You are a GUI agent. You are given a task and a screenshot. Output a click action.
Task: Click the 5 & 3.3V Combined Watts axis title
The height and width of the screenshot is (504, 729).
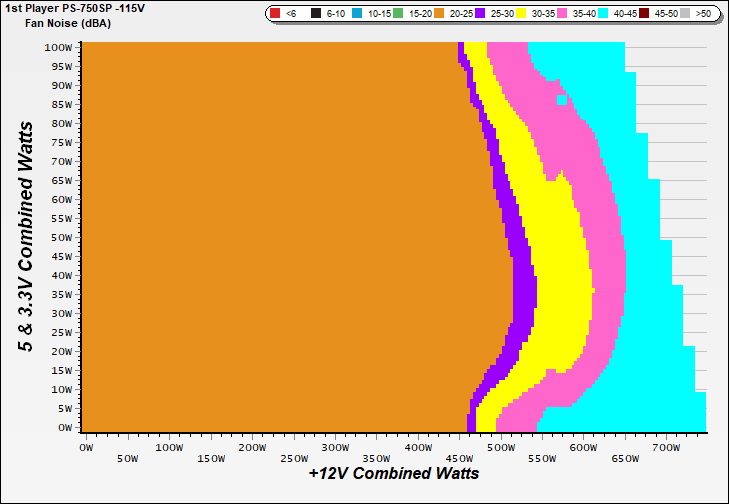pyautogui.click(x=30, y=237)
